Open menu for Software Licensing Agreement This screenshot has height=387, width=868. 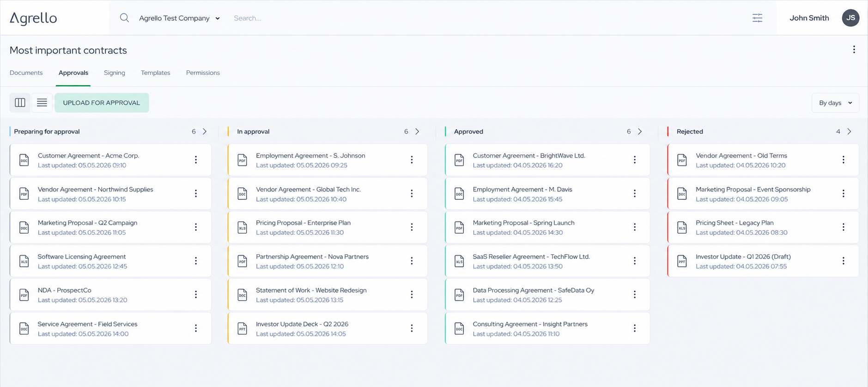point(196,261)
